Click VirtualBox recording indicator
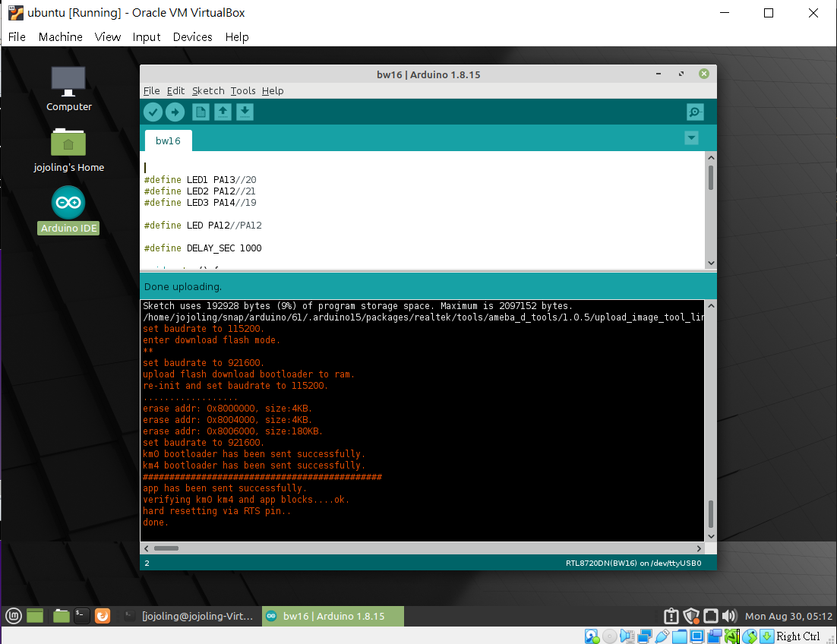 [714, 636]
